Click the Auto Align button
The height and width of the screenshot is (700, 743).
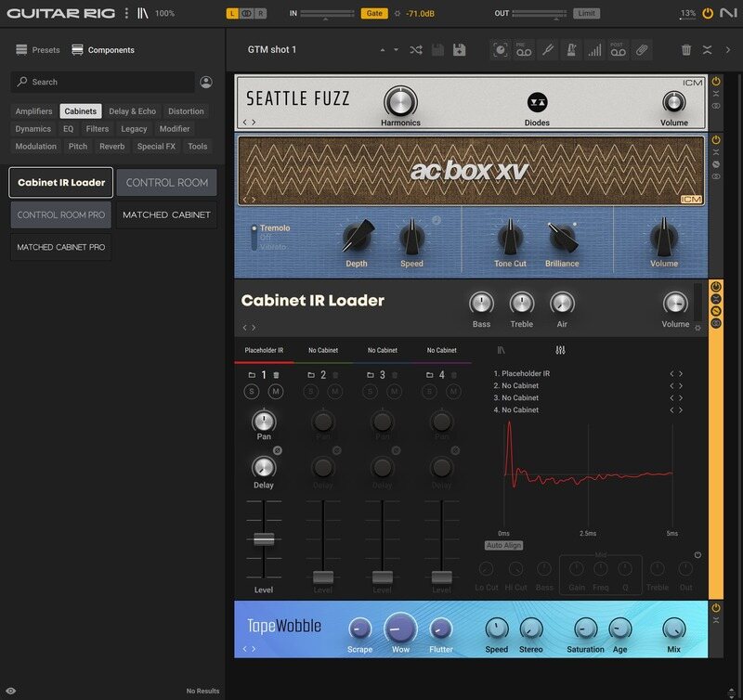(504, 546)
